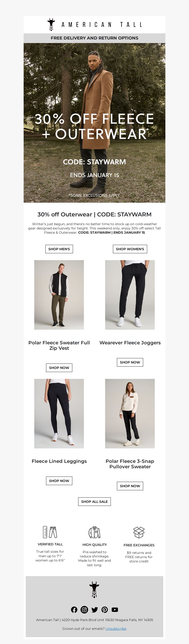Open the Facebook social icon
This screenshot has height=644, width=189.
(74, 609)
